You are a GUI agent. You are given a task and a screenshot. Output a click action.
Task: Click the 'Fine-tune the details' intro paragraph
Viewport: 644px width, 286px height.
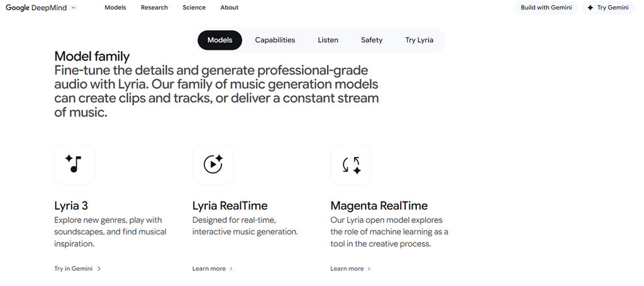pos(216,91)
